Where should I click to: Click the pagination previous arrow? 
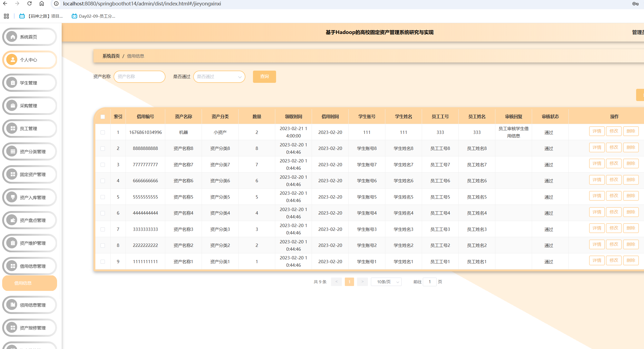pyautogui.click(x=336, y=282)
